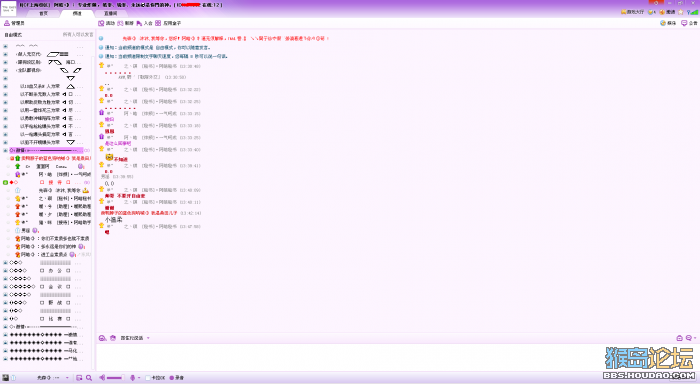Click the 不知道 chat message with emoji
The width and height of the screenshot is (700, 384).
(117, 158)
